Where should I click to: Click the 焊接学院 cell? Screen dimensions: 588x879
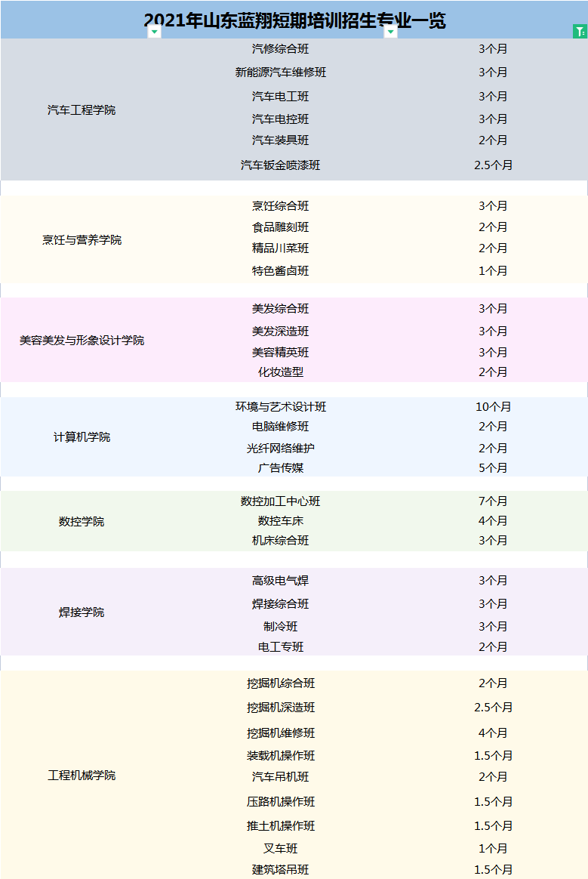coord(82,612)
